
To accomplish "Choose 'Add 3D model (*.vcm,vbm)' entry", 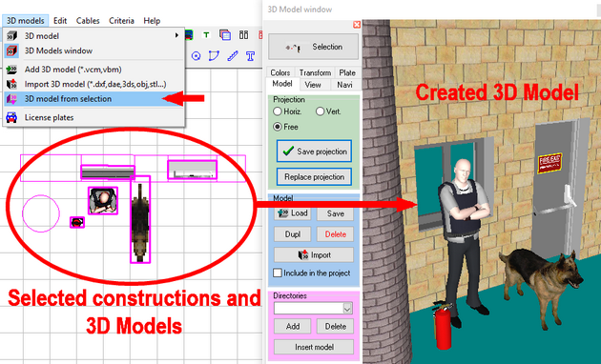I will tap(93, 70).
